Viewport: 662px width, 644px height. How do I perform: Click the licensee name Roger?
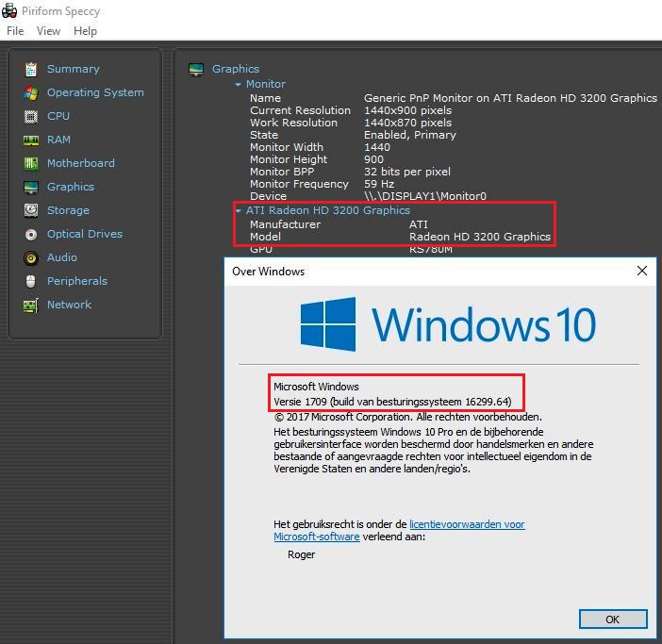(301, 554)
